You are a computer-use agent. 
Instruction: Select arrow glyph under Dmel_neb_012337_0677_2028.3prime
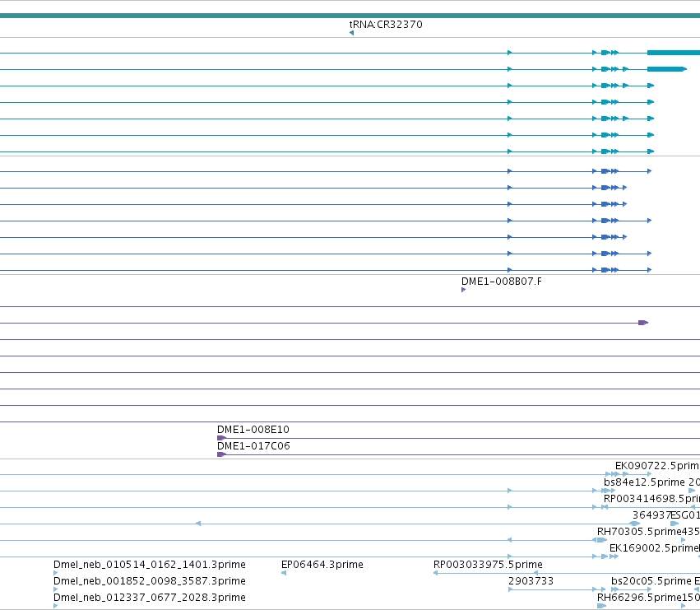point(55,606)
